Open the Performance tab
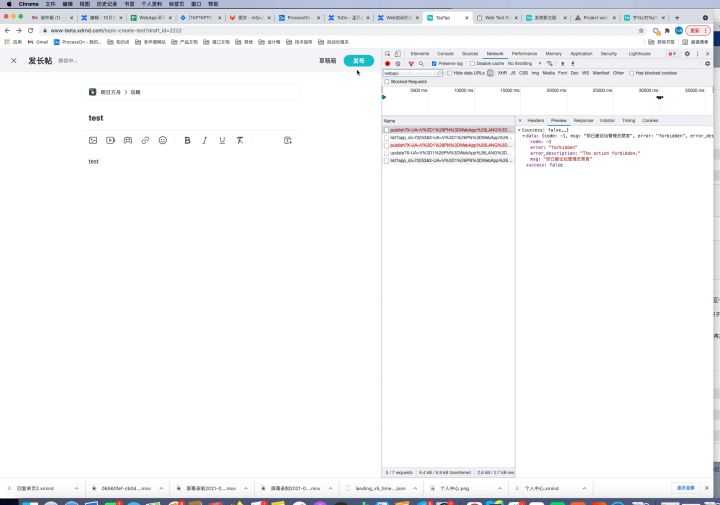The height and width of the screenshot is (505, 720). [524, 54]
